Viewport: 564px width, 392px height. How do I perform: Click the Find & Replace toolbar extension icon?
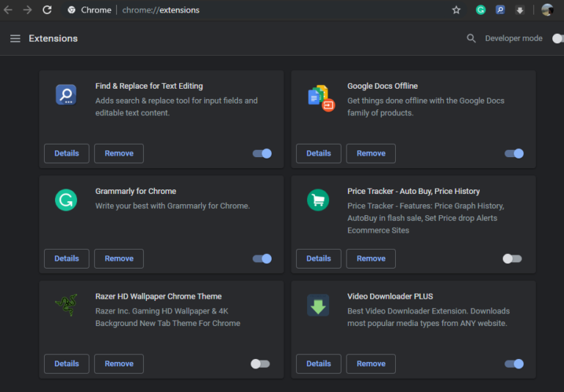pyautogui.click(x=500, y=10)
